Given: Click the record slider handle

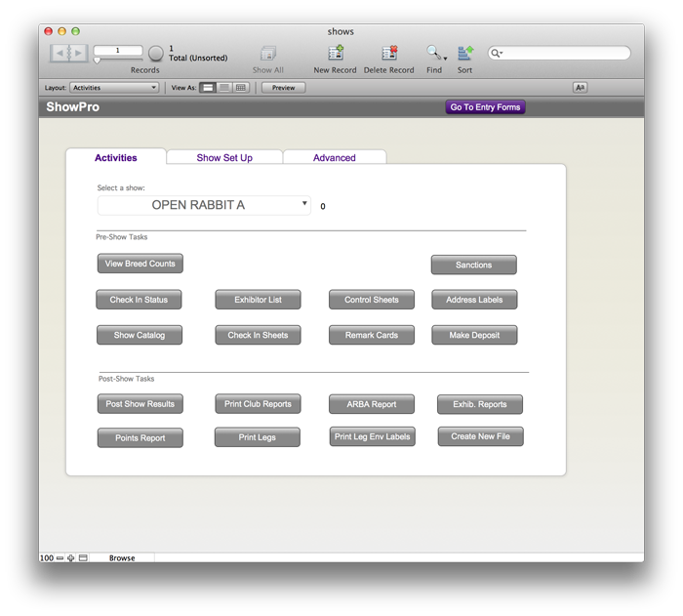Looking at the screenshot, I should [98, 61].
